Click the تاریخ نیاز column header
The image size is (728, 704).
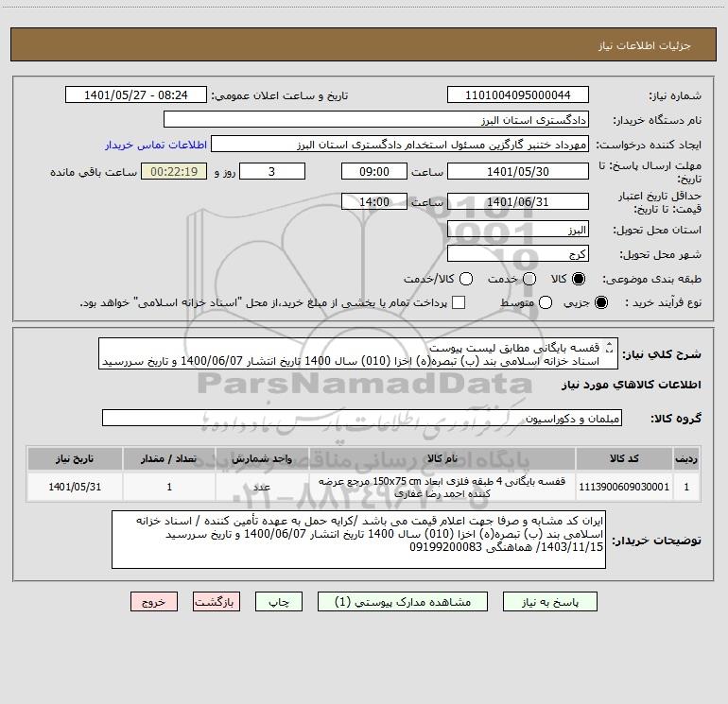(75, 458)
